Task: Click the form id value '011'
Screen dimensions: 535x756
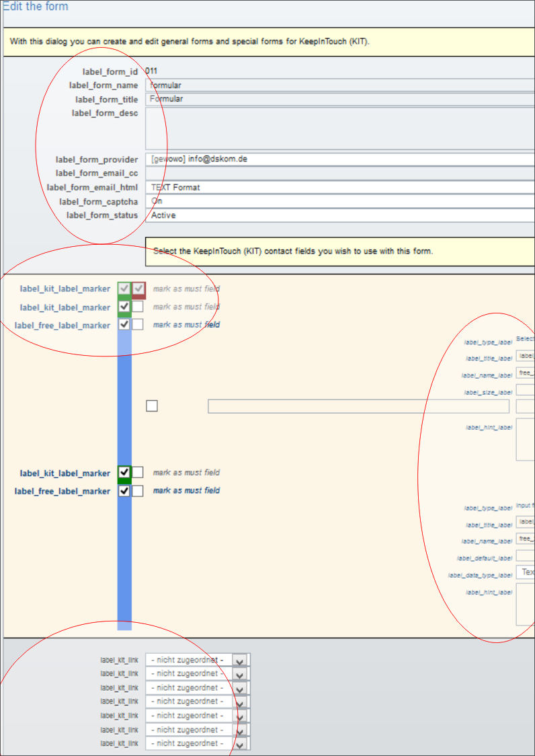Action: pyautogui.click(x=151, y=71)
